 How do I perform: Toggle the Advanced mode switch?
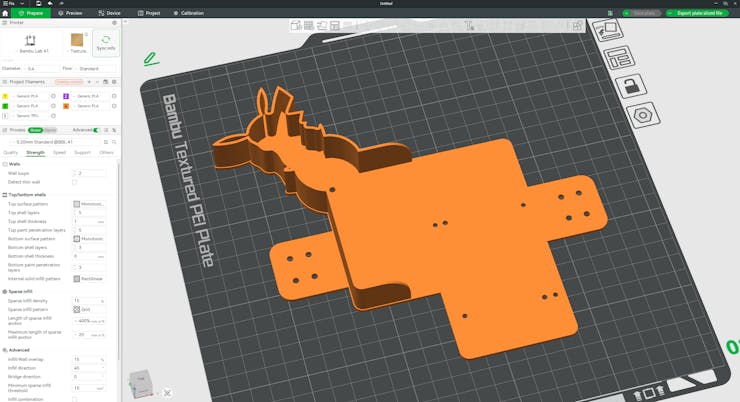pyautogui.click(x=97, y=130)
